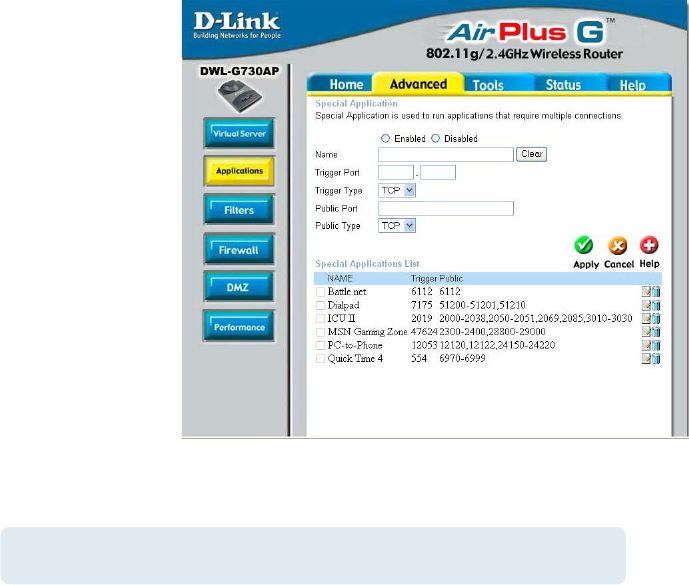This screenshot has height=585, width=689.
Task: Select the Enabled radio button
Action: 385,138
